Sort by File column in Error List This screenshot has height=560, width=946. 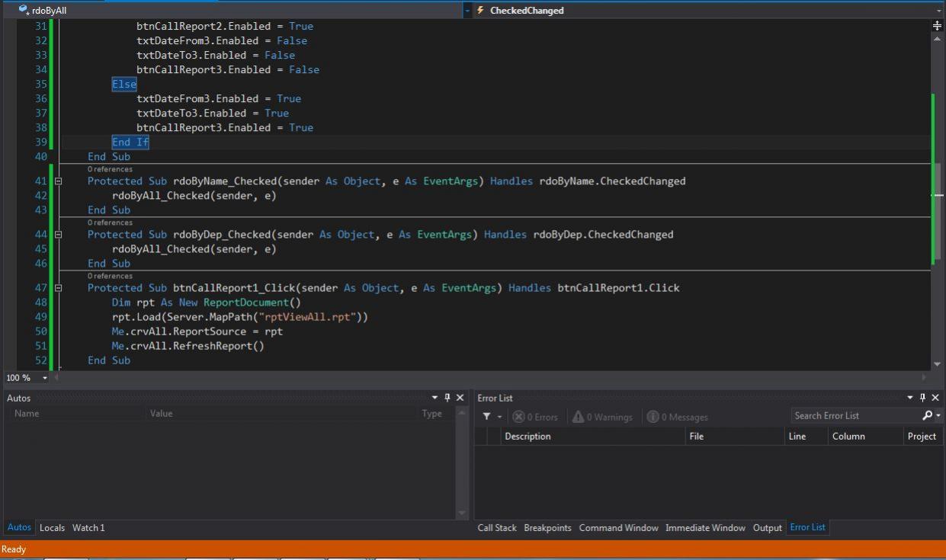[735, 437]
